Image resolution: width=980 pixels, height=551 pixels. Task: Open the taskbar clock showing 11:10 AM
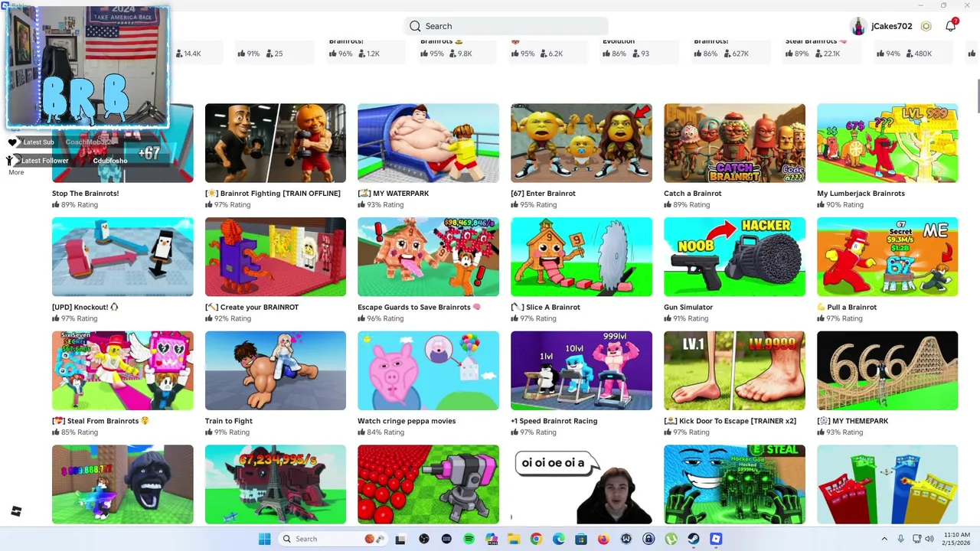pyautogui.click(x=957, y=539)
